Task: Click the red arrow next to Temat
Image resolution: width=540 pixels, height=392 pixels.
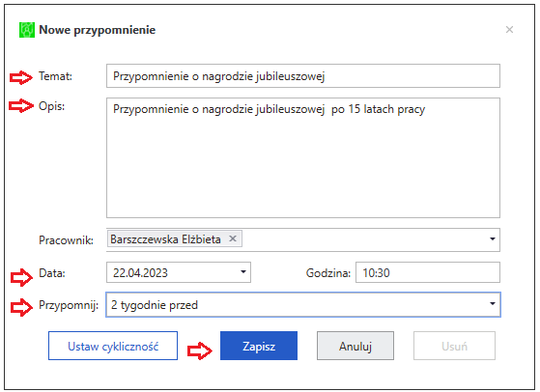Action: (21, 77)
